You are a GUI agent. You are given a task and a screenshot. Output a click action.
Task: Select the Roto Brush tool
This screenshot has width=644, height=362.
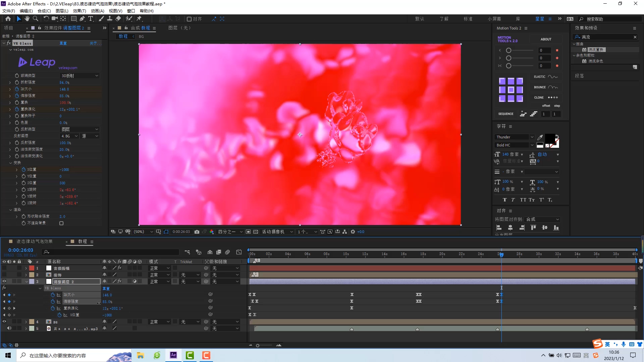point(129,19)
